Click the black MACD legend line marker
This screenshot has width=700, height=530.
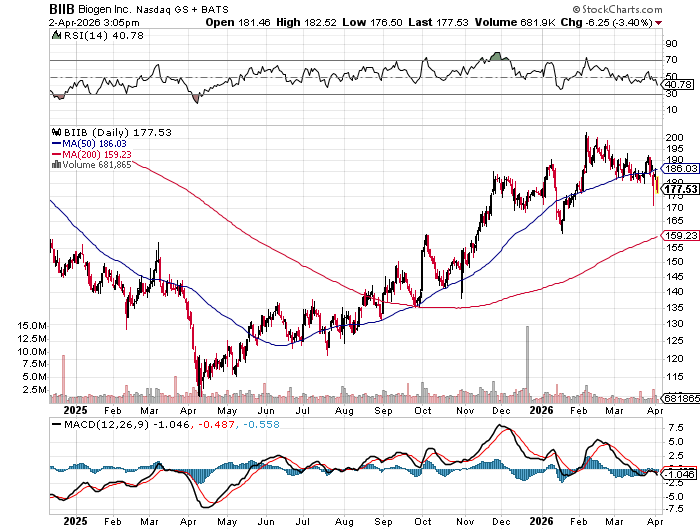click(56, 425)
